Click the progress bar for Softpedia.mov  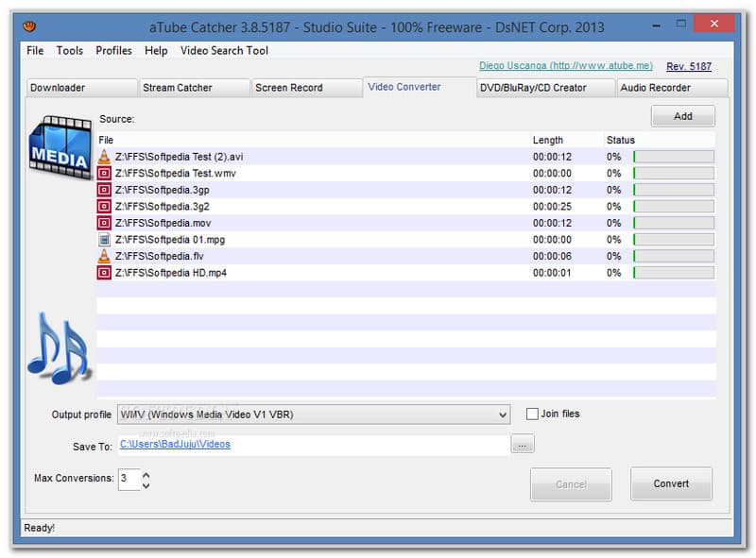click(x=673, y=223)
